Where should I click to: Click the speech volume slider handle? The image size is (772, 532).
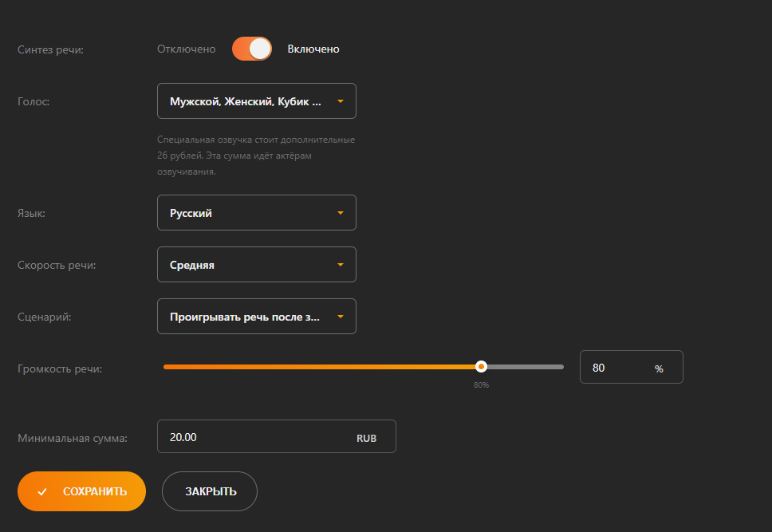481,367
